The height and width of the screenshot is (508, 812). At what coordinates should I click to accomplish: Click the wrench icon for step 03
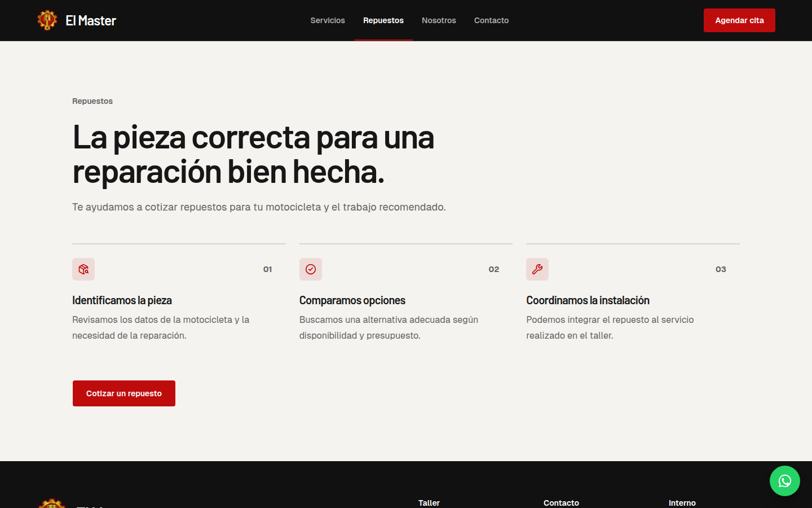coord(537,269)
